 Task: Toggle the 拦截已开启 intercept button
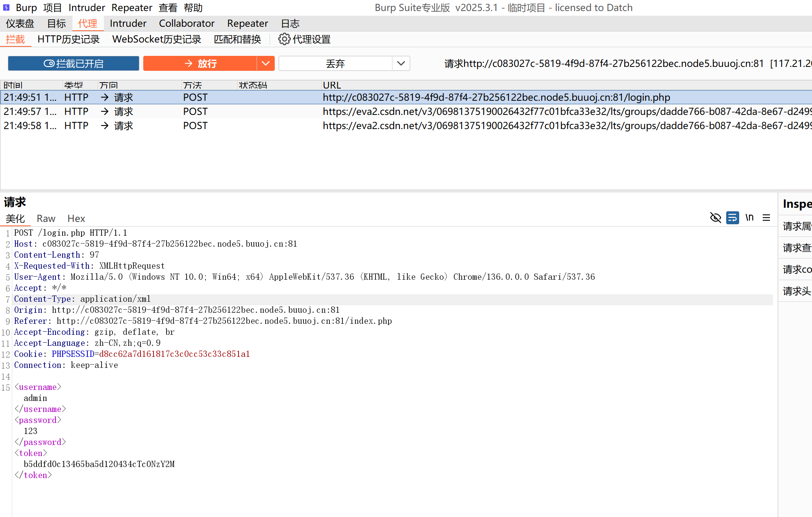[x=74, y=63]
